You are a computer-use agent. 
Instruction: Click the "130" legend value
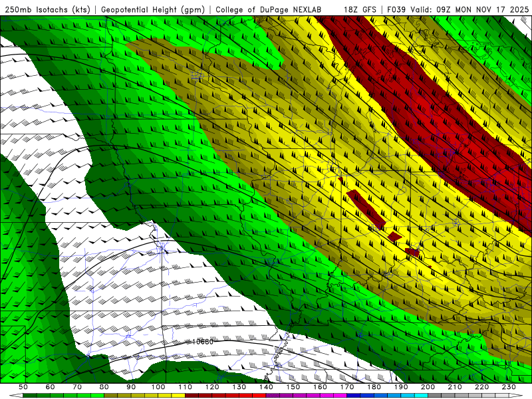point(239,387)
